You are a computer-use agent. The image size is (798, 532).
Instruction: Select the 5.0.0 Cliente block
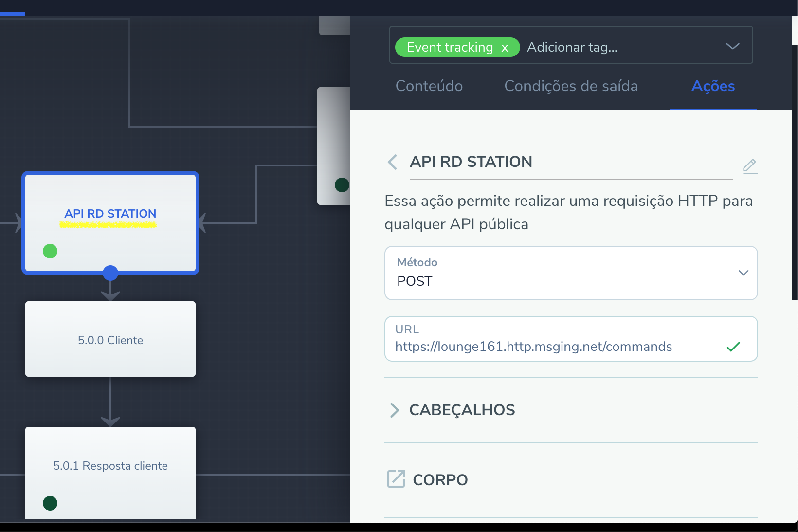tap(110, 339)
